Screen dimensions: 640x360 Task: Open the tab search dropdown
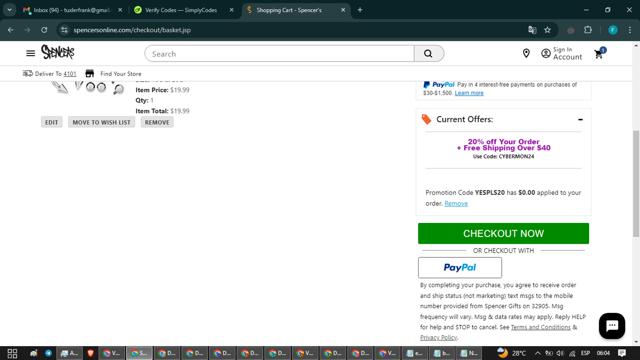click(x=9, y=10)
